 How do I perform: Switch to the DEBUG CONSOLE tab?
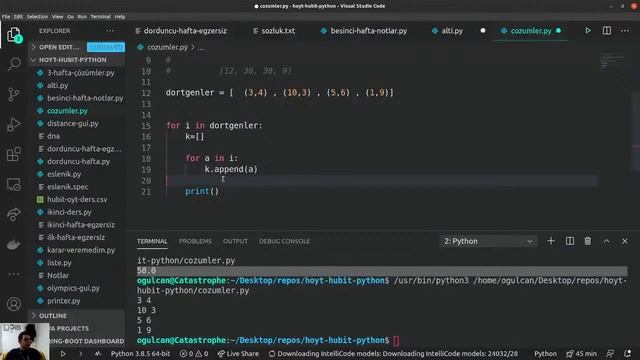click(x=284, y=241)
